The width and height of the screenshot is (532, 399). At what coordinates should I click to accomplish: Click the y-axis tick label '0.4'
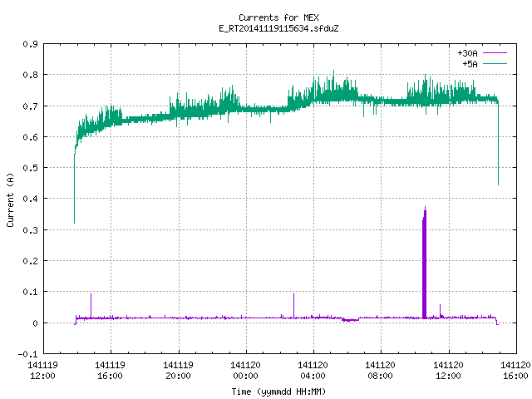coord(30,199)
